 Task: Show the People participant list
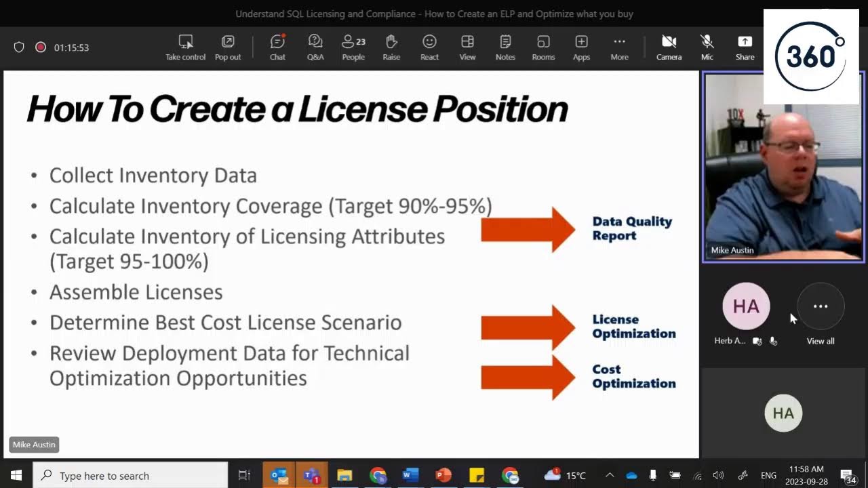353,47
